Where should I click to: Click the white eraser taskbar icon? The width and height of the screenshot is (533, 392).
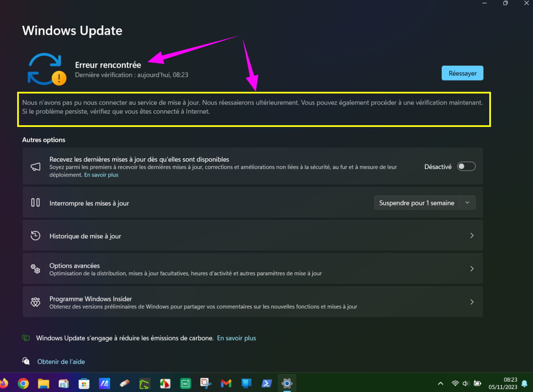(124, 383)
